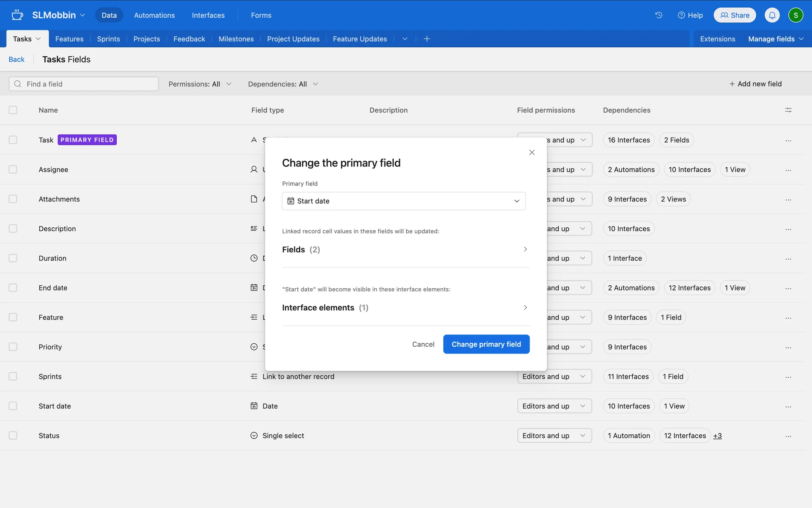This screenshot has height=508, width=812.
Task: Click the plus icon to add a table
Action: pyautogui.click(x=427, y=39)
